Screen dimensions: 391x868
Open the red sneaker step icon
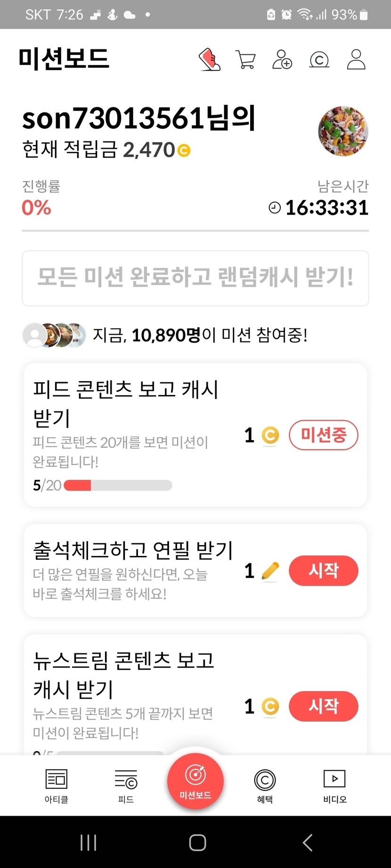point(210,60)
